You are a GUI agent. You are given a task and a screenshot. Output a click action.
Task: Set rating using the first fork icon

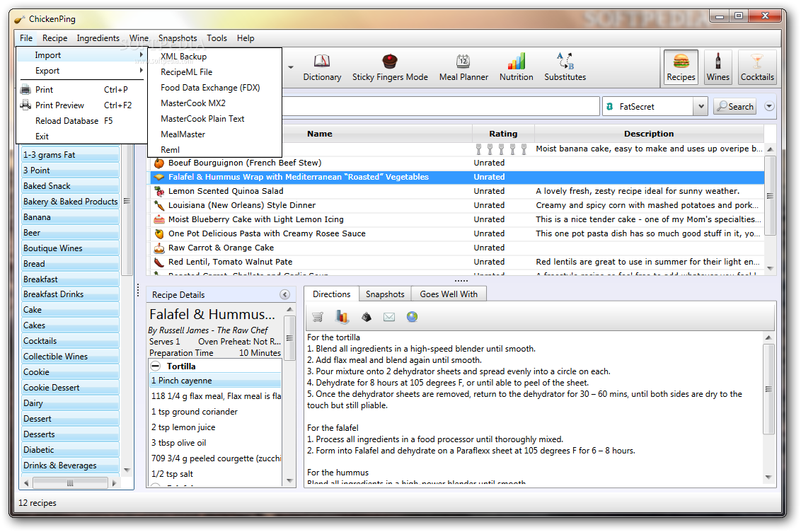[x=478, y=149]
